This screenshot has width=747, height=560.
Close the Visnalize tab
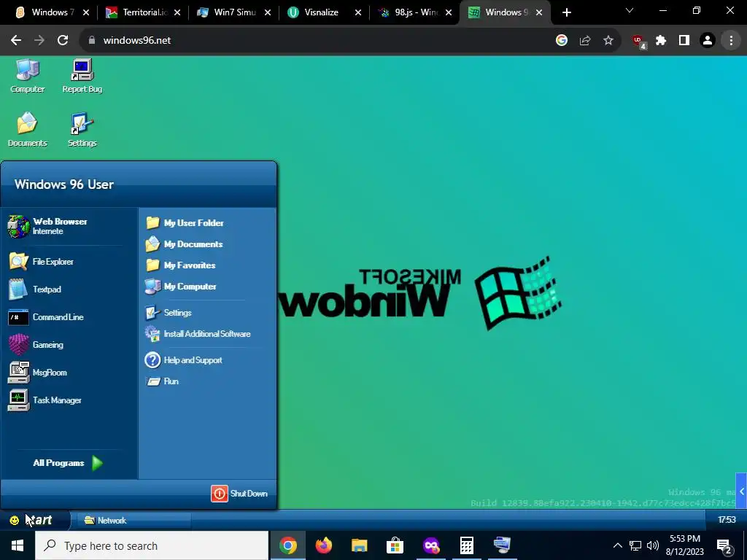pos(357,12)
